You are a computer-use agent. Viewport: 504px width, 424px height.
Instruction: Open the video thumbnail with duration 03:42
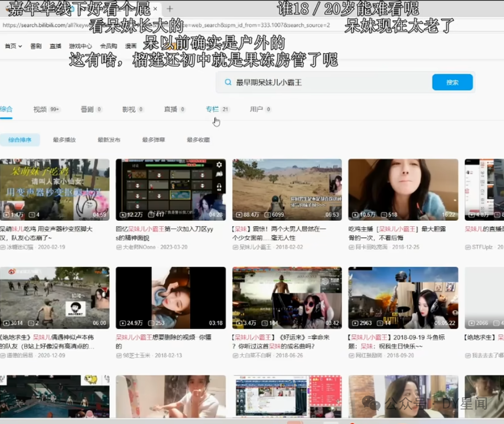[x=287, y=298]
